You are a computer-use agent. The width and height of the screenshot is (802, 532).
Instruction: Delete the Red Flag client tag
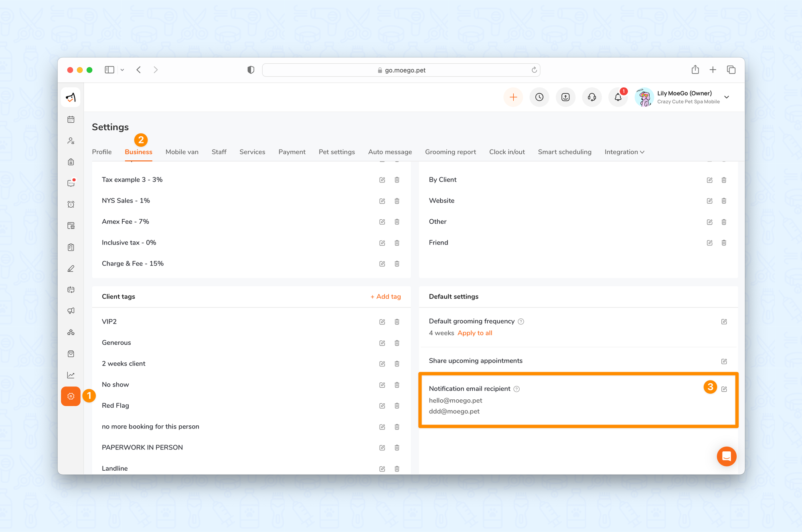coord(397,406)
